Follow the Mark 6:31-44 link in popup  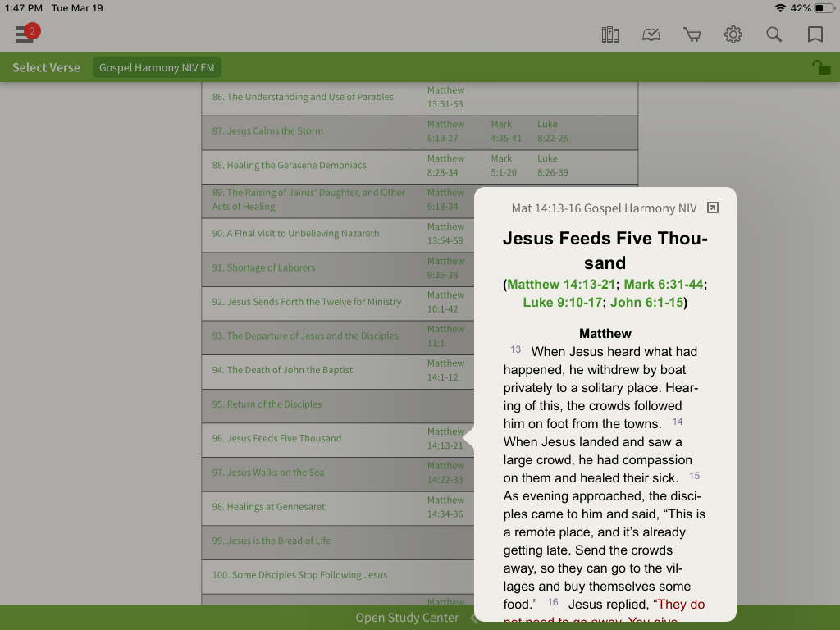pos(663,285)
